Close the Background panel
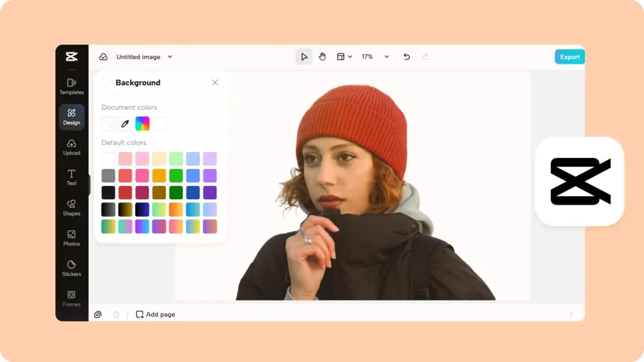This screenshot has width=644, height=362. click(214, 82)
